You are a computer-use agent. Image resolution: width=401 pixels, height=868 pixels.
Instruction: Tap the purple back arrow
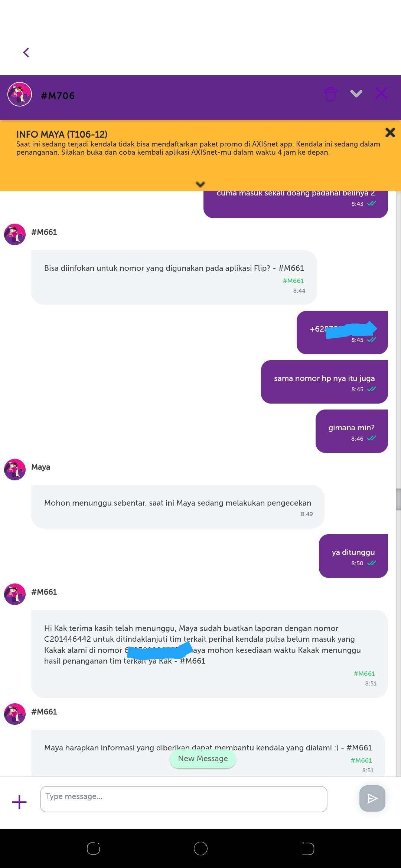coord(26,53)
